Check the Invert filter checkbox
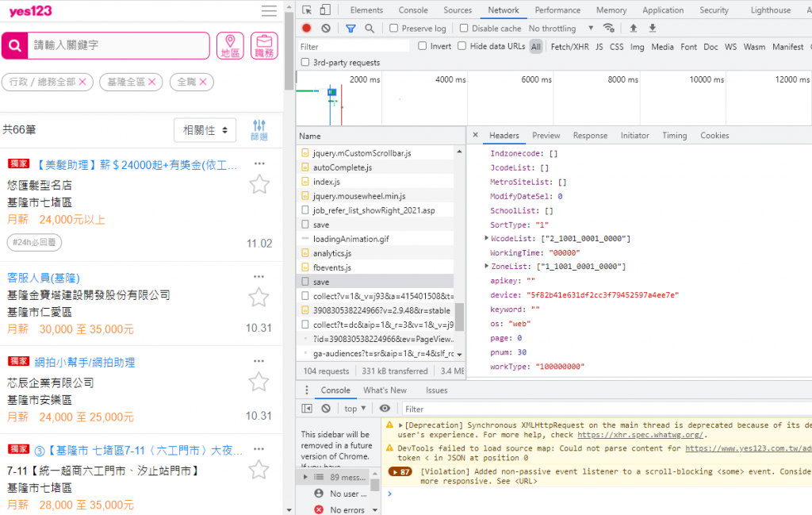The image size is (812, 515). point(422,45)
